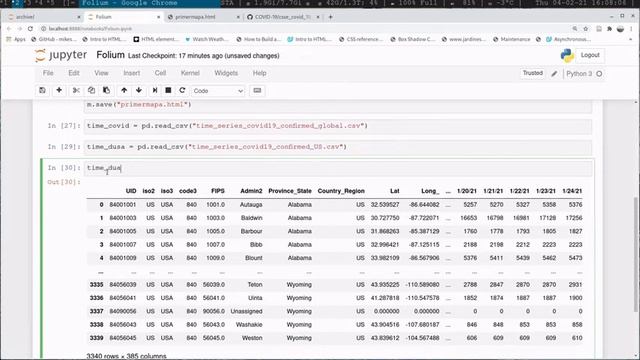640x360 pixels.
Task: Save the notebook with the floppy disk icon
Action: point(42,90)
